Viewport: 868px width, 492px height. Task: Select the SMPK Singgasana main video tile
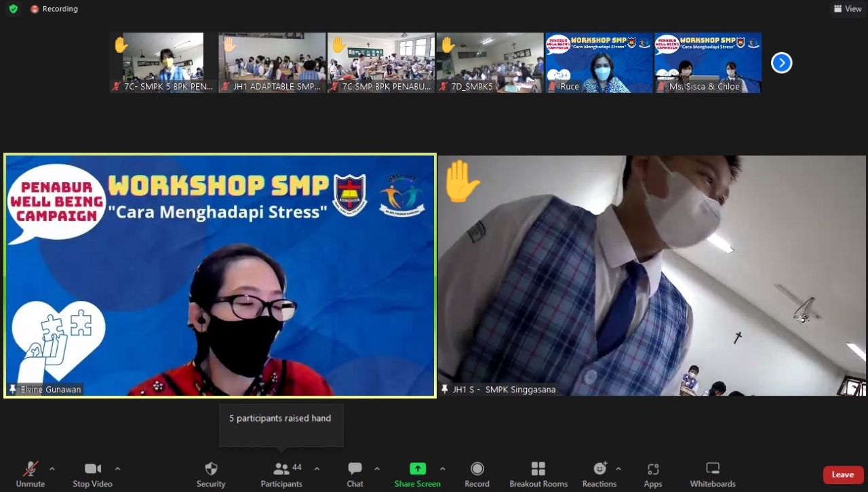click(x=652, y=275)
